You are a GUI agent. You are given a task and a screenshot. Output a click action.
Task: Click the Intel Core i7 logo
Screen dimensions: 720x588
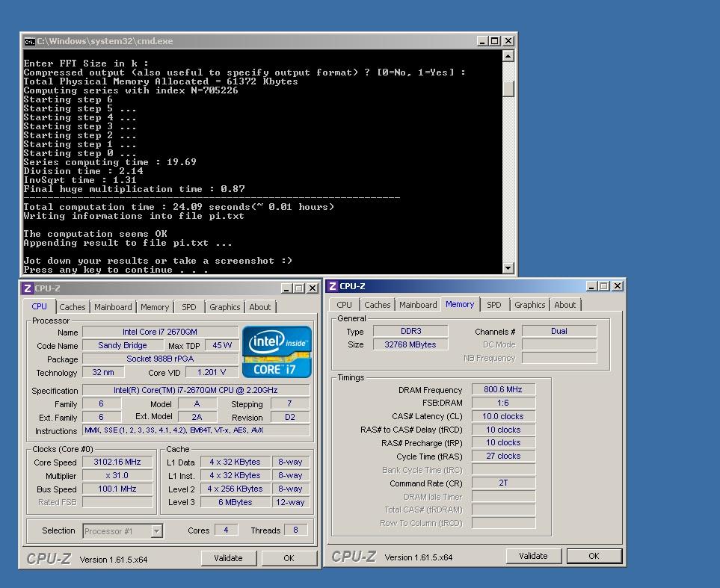coord(277,352)
